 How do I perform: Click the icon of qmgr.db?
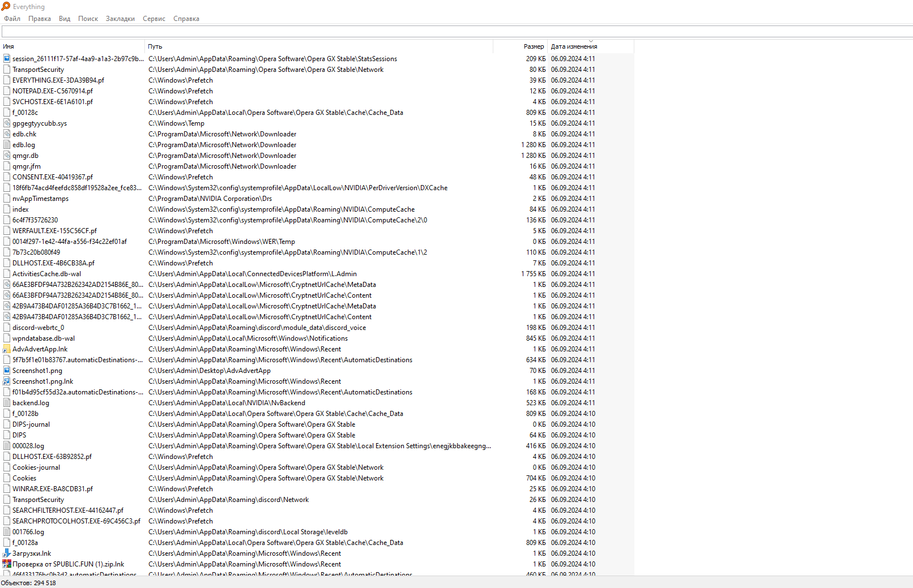click(x=7, y=155)
